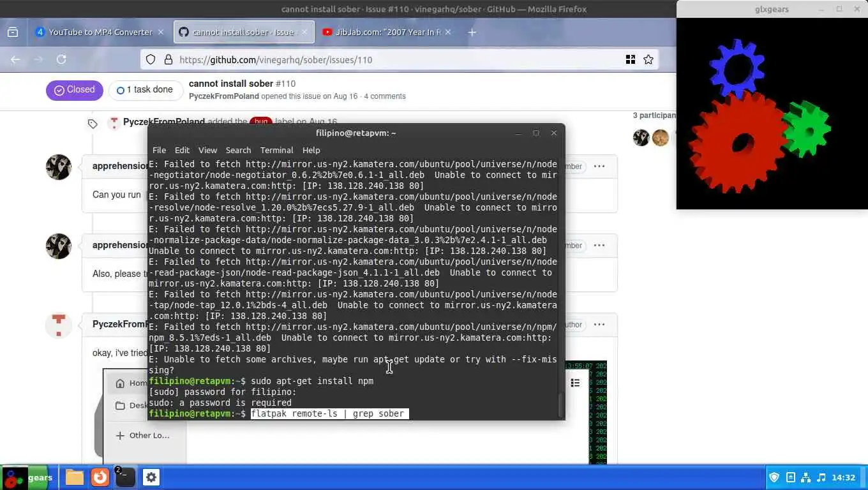Go back with browser back arrow

[x=15, y=59]
